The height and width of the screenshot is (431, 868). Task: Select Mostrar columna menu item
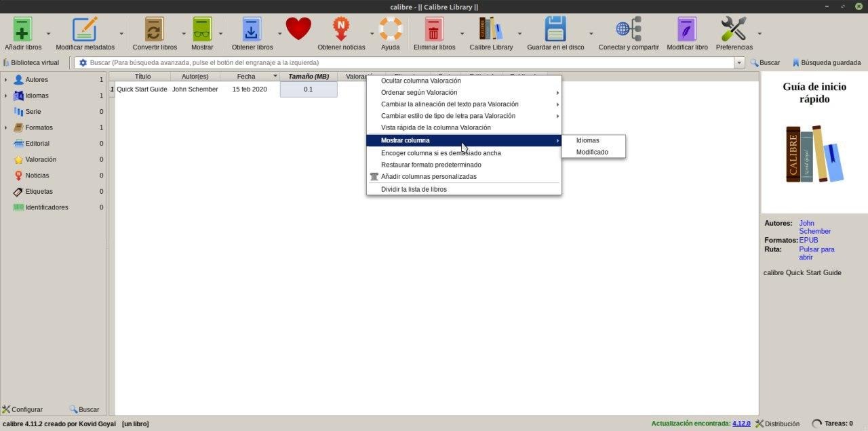(x=464, y=140)
